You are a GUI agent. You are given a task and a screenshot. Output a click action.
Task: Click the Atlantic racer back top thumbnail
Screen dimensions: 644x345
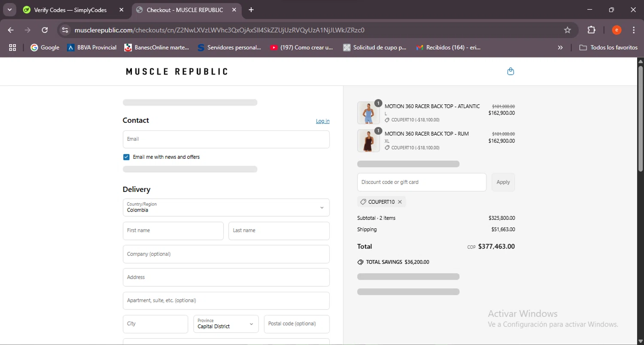click(368, 113)
